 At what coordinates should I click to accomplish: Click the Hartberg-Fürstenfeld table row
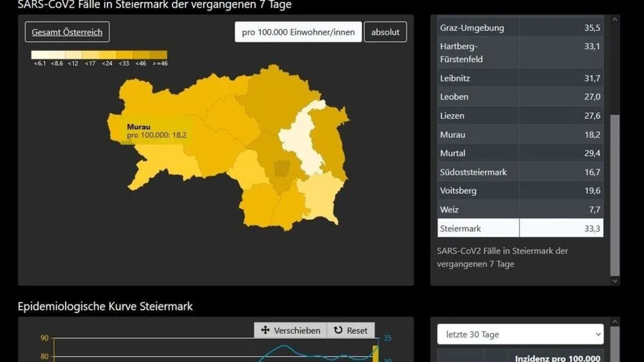tap(520, 53)
